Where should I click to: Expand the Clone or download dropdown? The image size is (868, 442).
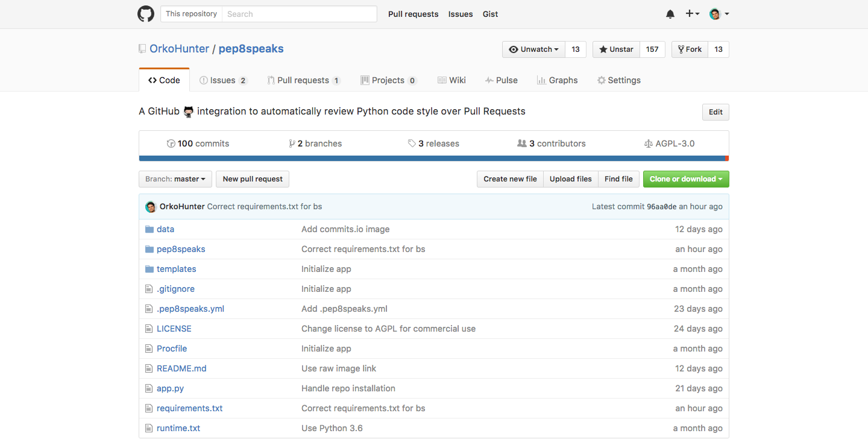point(686,178)
